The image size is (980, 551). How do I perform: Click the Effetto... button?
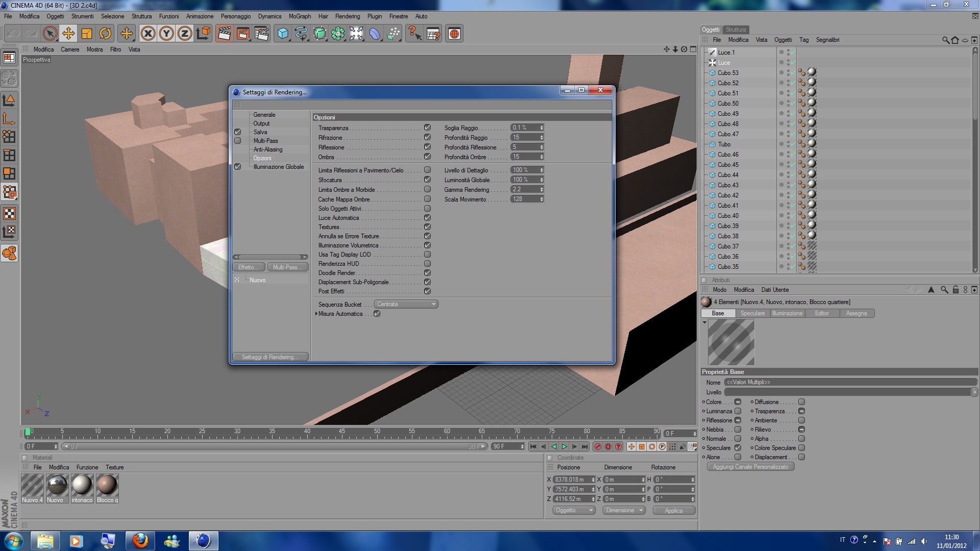coord(249,267)
